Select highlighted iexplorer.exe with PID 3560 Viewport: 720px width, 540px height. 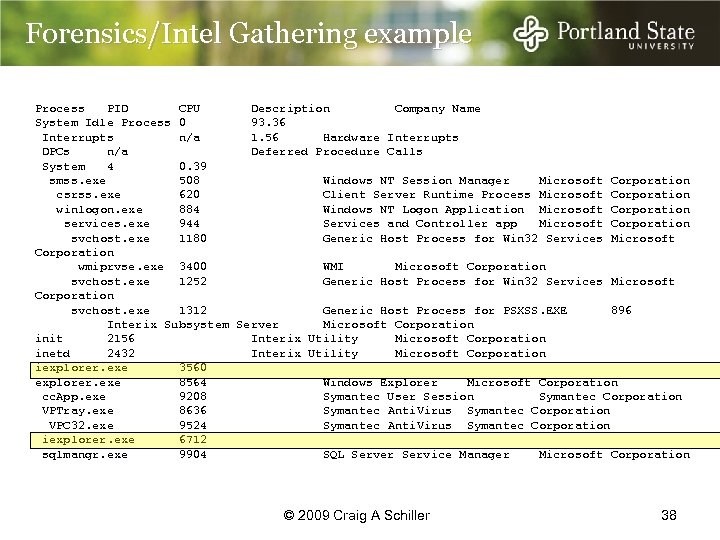tap(81, 368)
